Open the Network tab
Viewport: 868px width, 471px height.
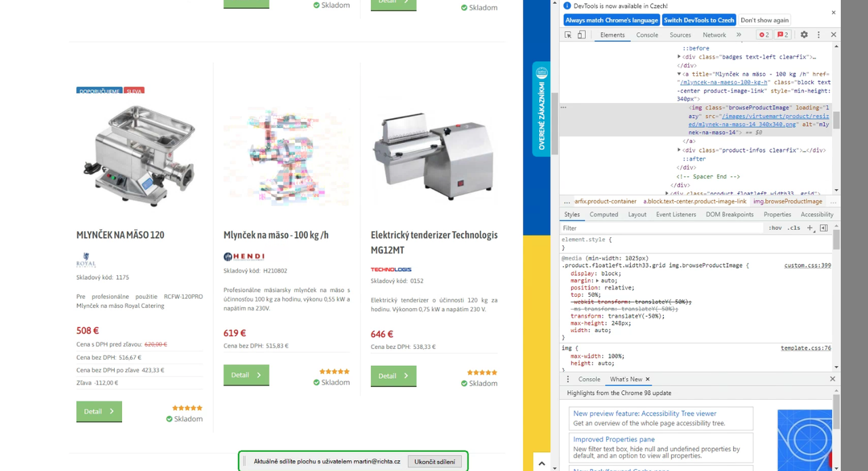(714, 35)
